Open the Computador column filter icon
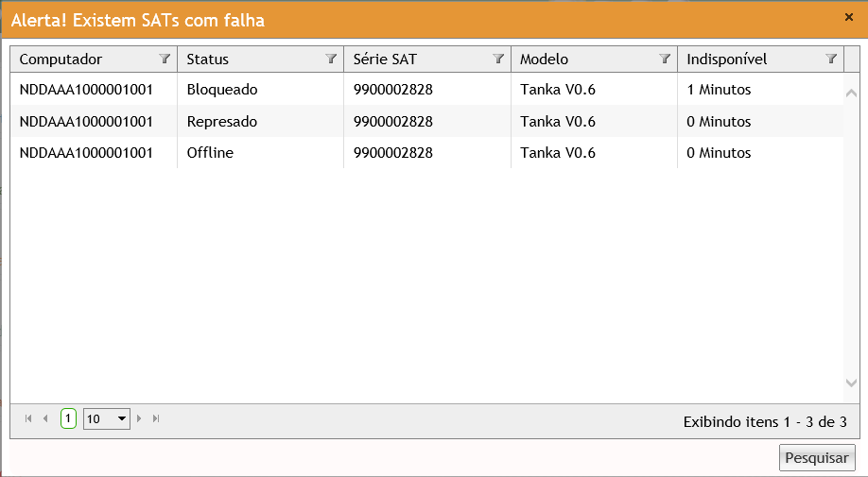Viewport: 868px width, 477px height. (165, 59)
